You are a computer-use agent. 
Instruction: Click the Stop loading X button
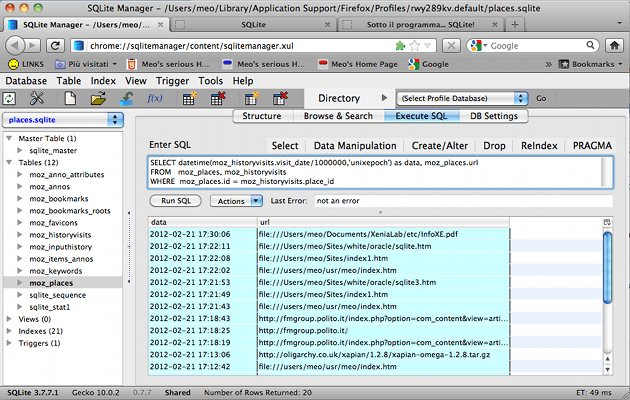[451, 45]
